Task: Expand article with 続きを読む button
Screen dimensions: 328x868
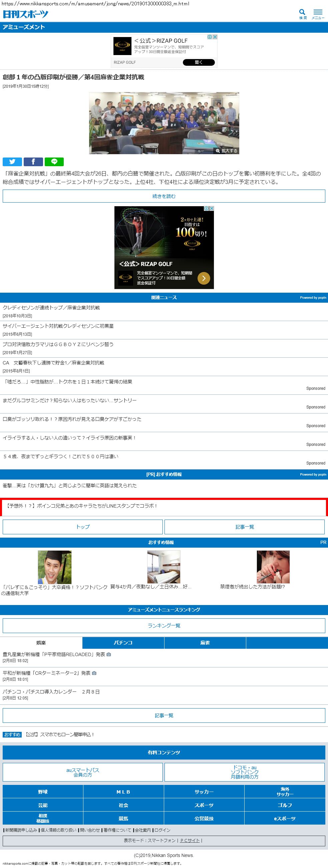Action: 163,196
